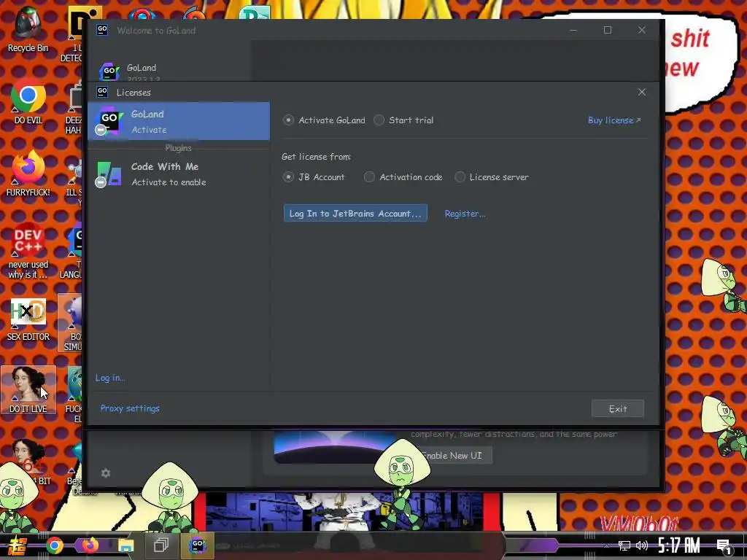Open the notification center icon

point(724,546)
